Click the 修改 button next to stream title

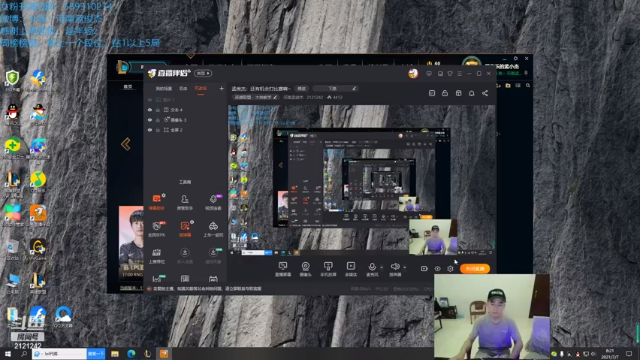click(x=302, y=89)
